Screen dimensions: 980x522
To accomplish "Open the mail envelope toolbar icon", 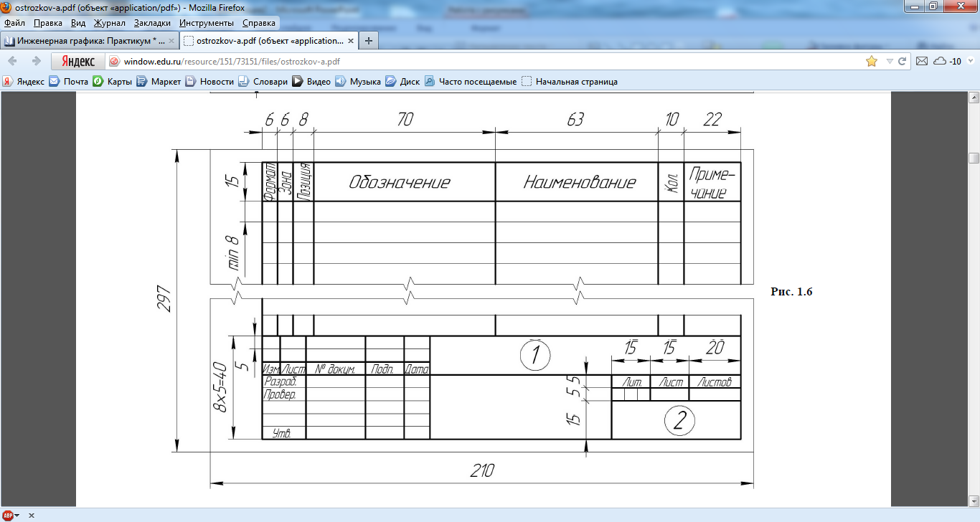I will pyautogui.click(x=923, y=61).
